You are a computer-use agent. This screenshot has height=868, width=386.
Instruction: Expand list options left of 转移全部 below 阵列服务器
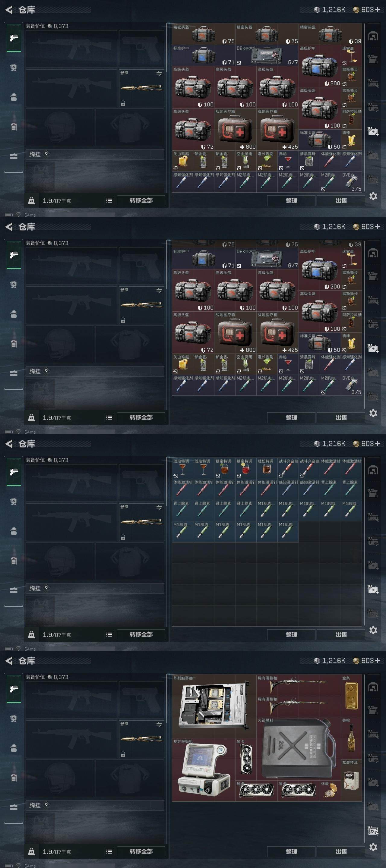pos(109,851)
